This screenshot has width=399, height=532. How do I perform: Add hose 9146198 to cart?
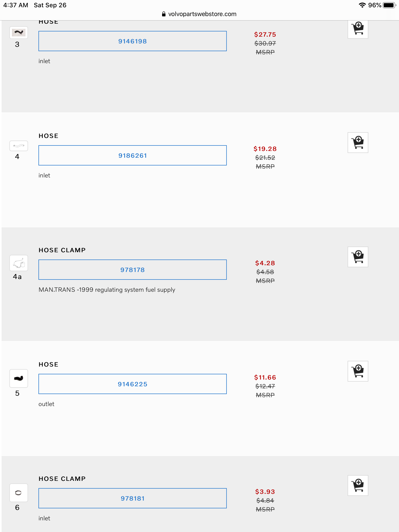coord(358,29)
